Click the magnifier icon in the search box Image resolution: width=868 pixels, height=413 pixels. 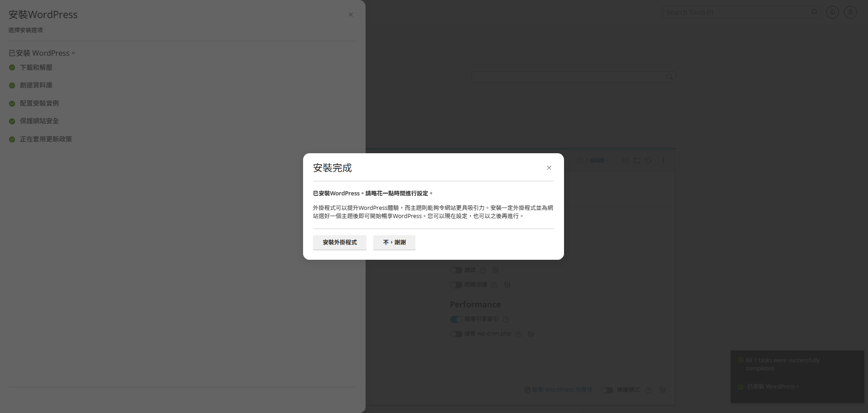click(669, 77)
